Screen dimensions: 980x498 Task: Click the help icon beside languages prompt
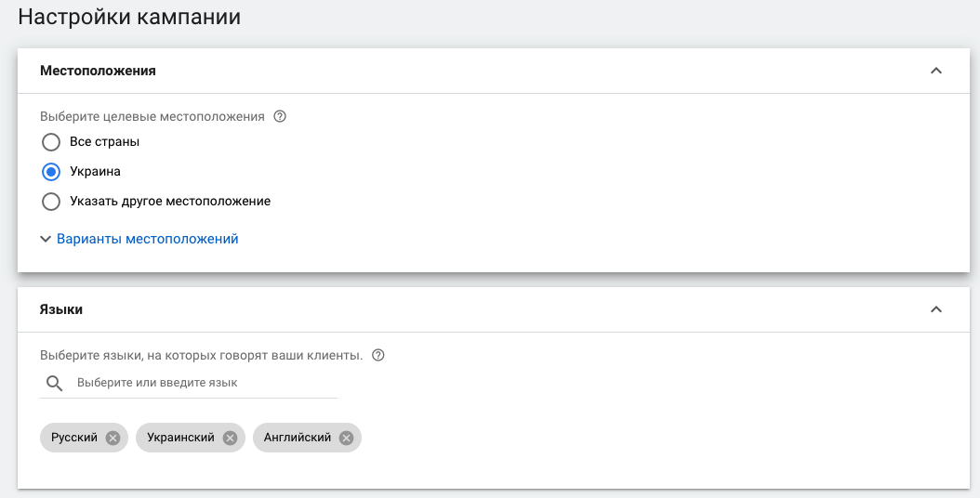point(377,355)
